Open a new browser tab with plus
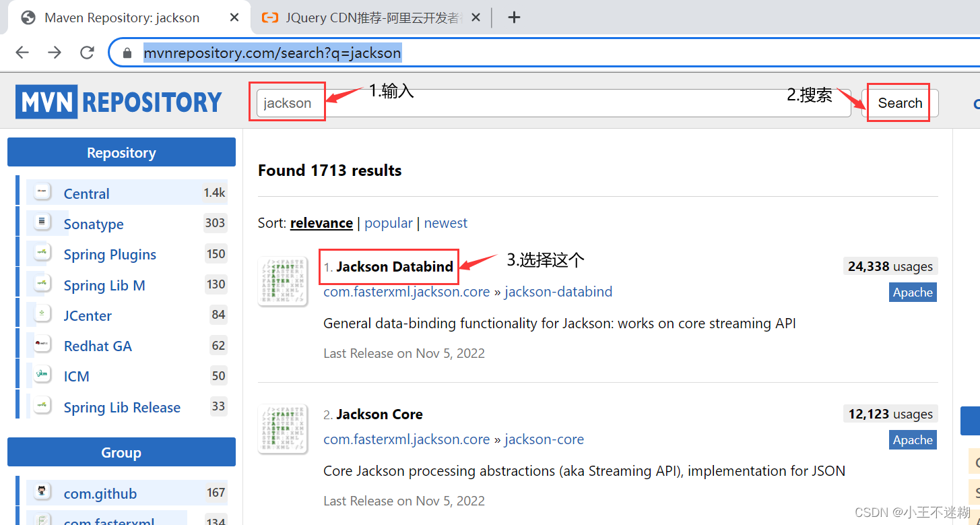Image resolution: width=980 pixels, height=525 pixels. coord(514,18)
